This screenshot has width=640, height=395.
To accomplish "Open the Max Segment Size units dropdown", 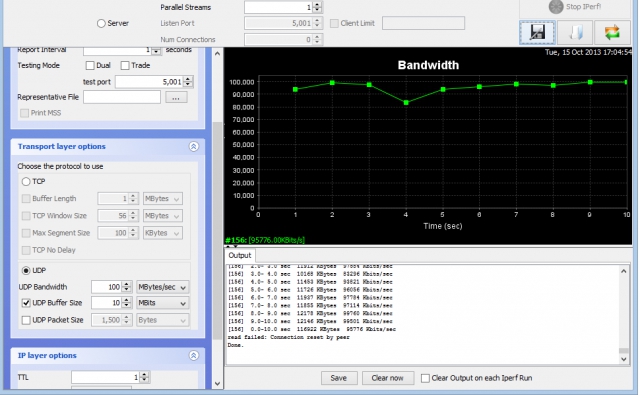I will click(x=163, y=233).
